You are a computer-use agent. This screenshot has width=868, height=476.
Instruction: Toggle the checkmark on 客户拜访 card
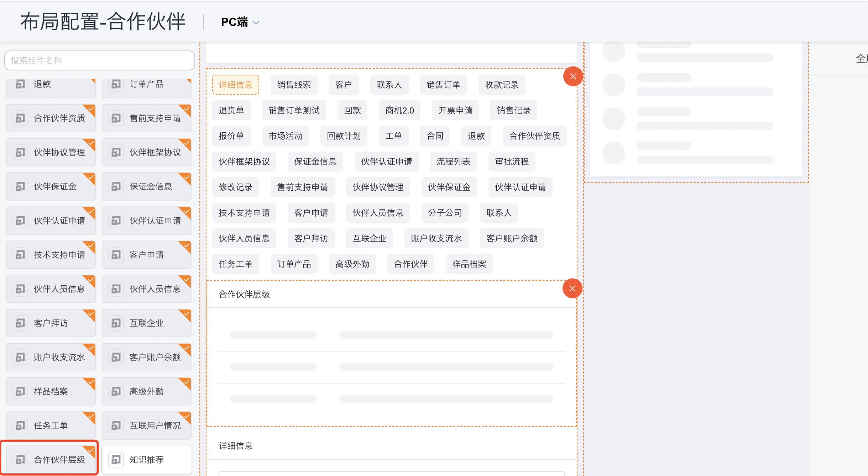[90, 314]
